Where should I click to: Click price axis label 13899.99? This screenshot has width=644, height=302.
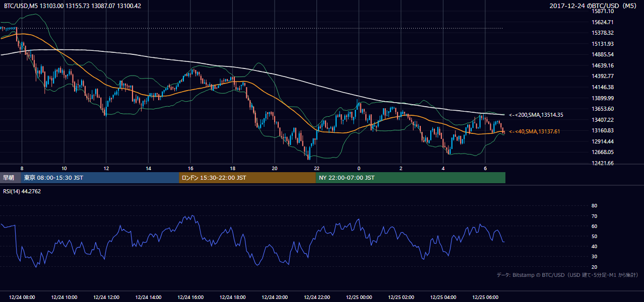pos(602,98)
